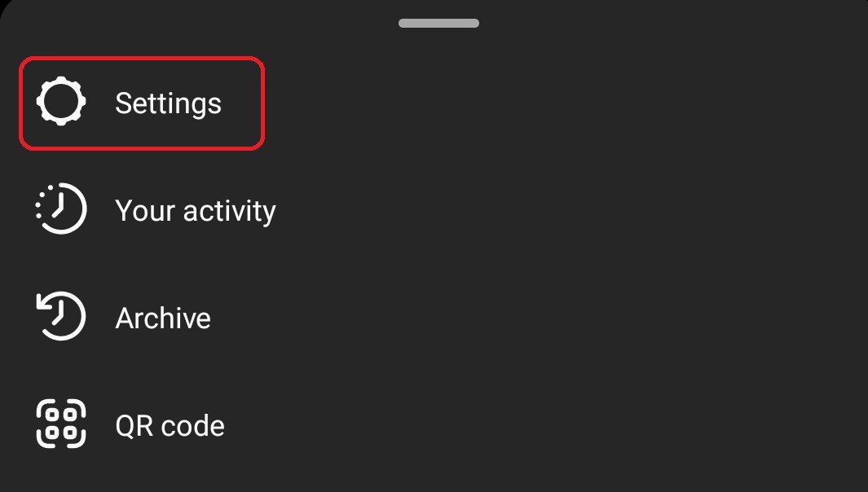Click the Archive rewind-clock icon
Image resolution: width=868 pixels, height=492 pixels.
(x=61, y=316)
